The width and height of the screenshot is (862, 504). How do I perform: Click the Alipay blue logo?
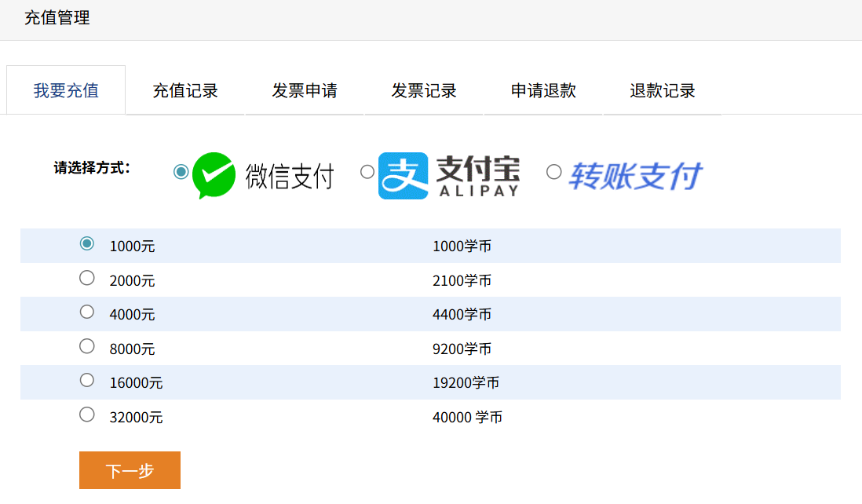pyautogui.click(x=403, y=176)
